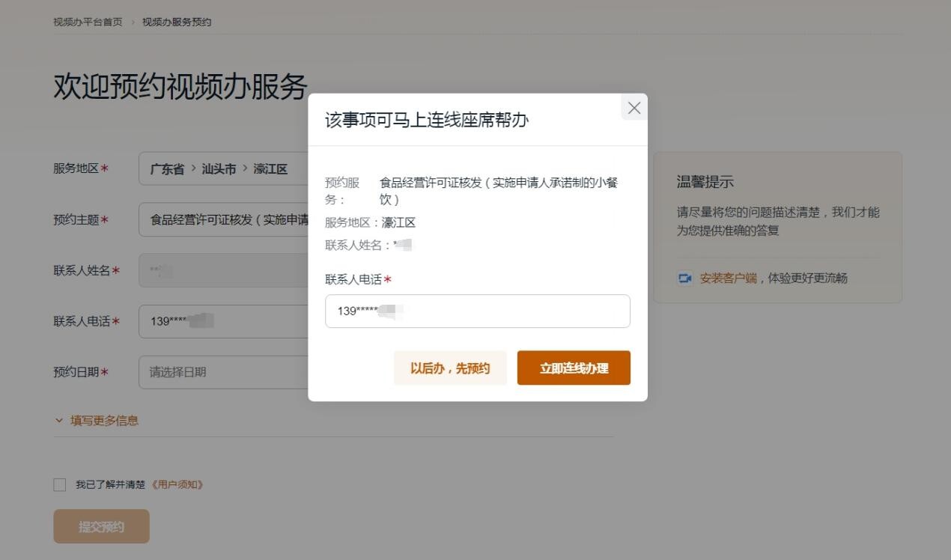Click the 联系人姓名 field on the form

[223, 270]
